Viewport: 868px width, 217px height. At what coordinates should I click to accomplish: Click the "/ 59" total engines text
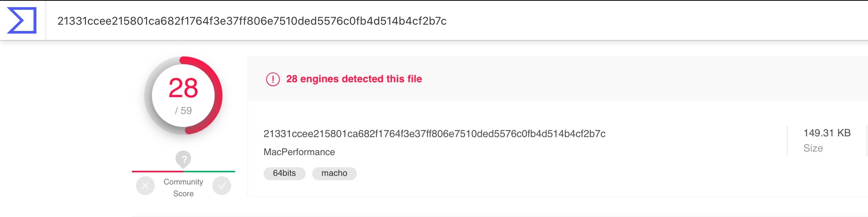point(183,111)
